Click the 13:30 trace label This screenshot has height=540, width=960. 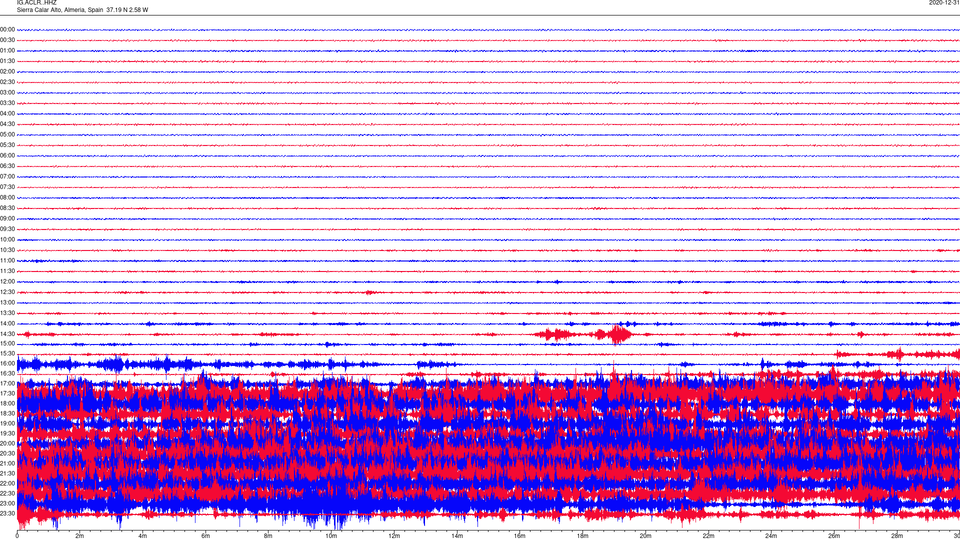click(7, 313)
